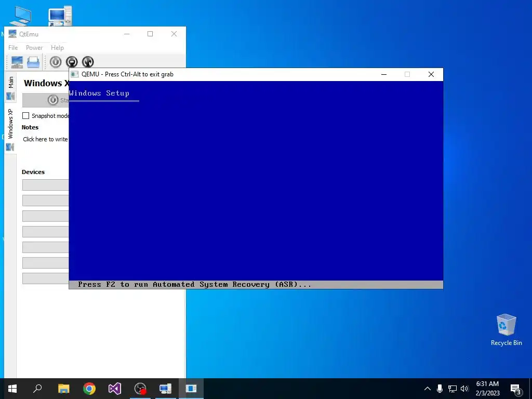This screenshot has height=399, width=532.
Task: Maximize the QtEmu window
Action: (x=150, y=34)
